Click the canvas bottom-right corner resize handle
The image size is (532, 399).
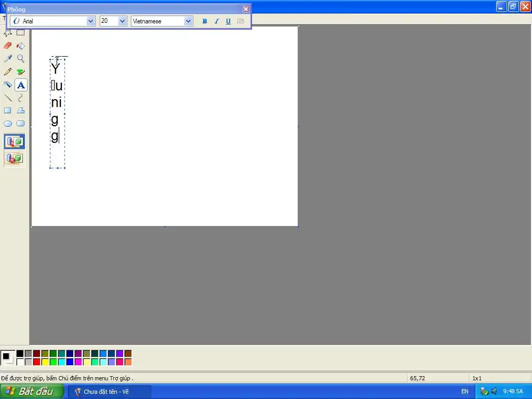tap(298, 227)
